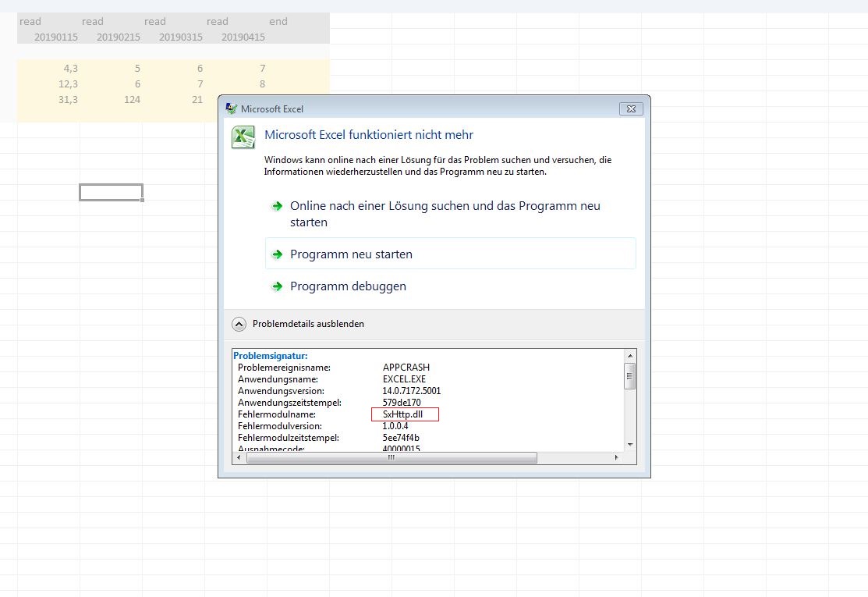Screen dimensions: 868x597
Task: Click the "EXCEL.EXE" application name value
Action: tap(404, 379)
